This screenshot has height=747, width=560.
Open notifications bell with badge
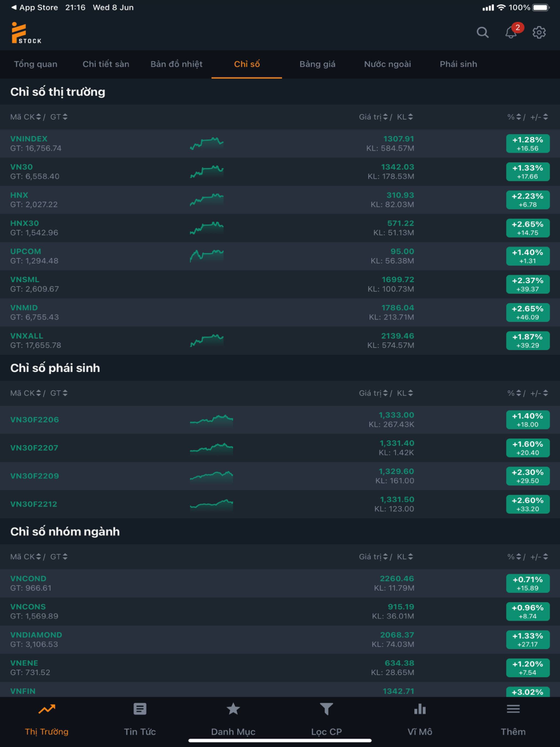pyautogui.click(x=511, y=32)
